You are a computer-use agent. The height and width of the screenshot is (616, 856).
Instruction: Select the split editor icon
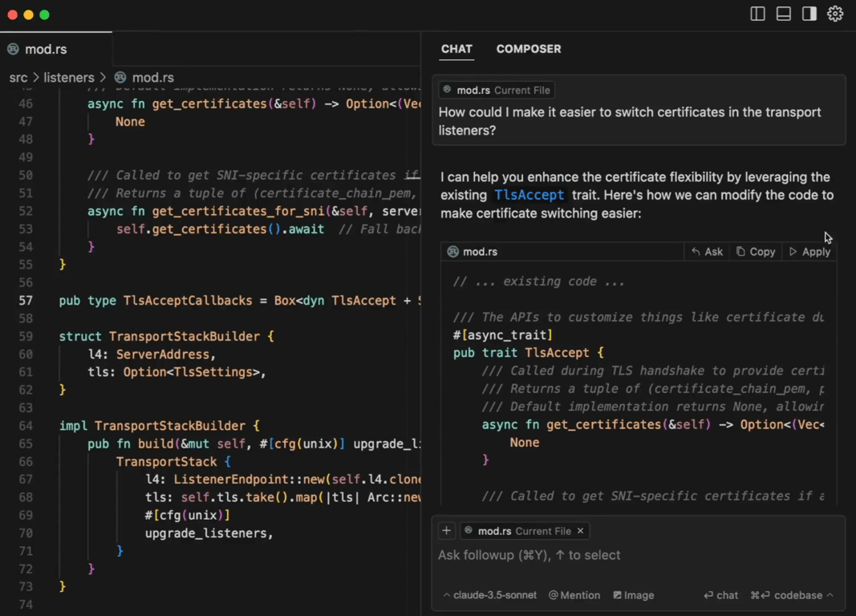757,14
